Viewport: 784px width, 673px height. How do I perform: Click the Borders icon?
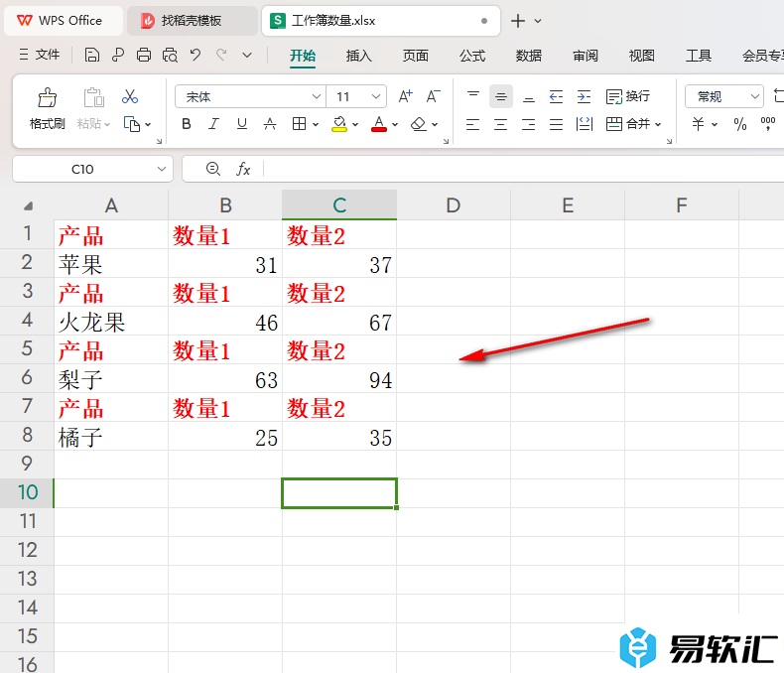coord(299,124)
